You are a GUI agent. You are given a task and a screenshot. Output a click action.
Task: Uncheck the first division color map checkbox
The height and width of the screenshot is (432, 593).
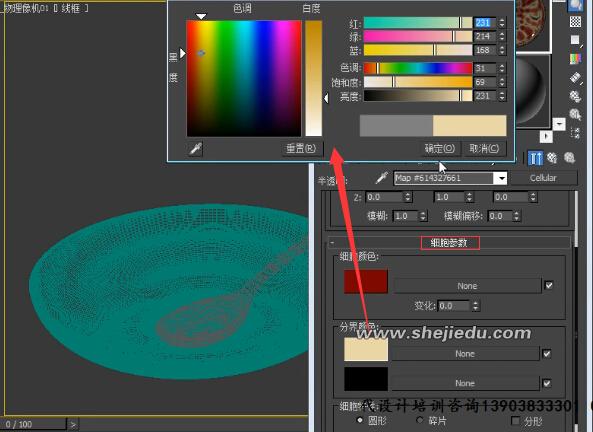coord(546,354)
